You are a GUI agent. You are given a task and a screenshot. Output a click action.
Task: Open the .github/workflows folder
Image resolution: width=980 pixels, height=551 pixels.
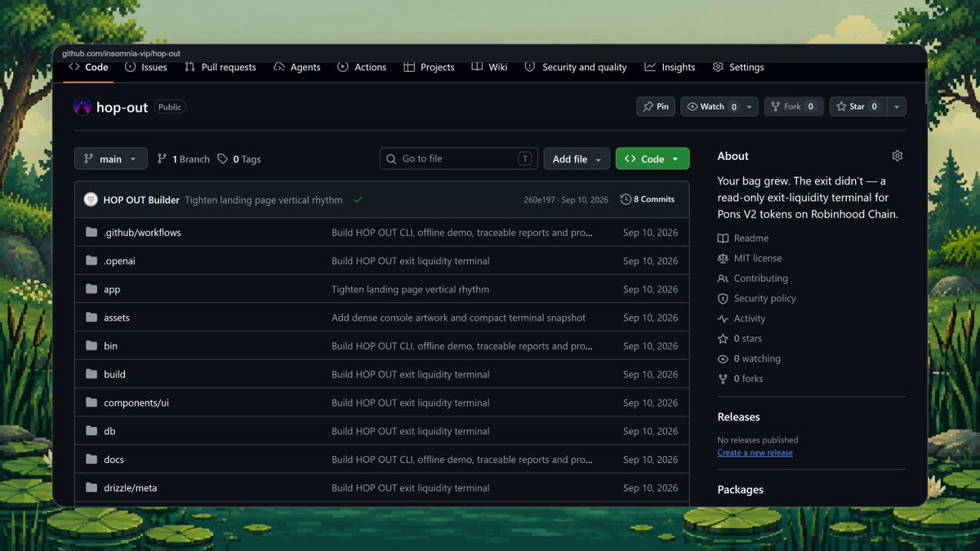(142, 233)
